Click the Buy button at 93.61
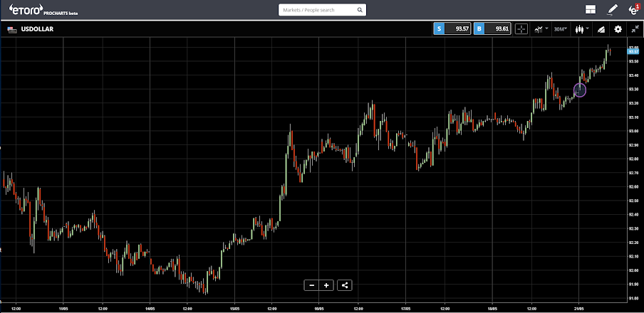 [x=492, y=28]
